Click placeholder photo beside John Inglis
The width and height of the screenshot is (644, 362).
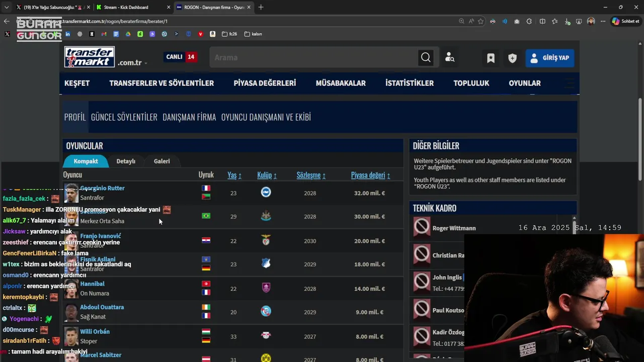click(x=422, y=282)
